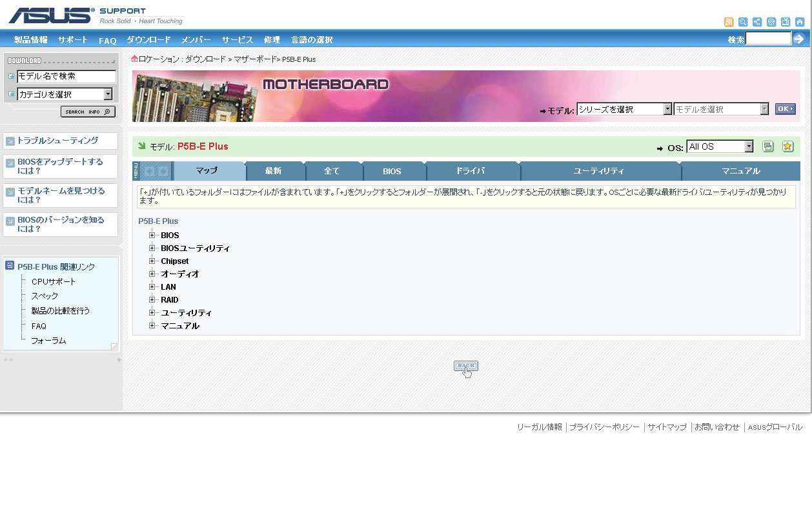Click the left arrow in the tab menu

point(150,171)
